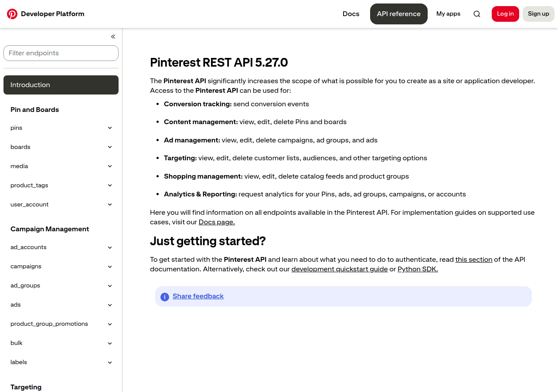This screenshot has width=558, height=392.
Task: Click the 'Ad management:' bullet text
Action: tap(192, 140)
